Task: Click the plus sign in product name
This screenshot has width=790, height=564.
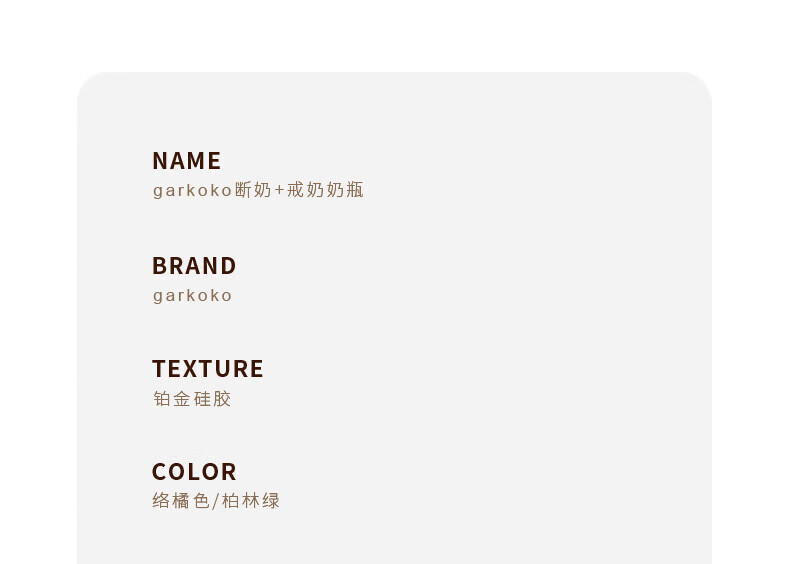Action: pyautogui.click(x=280, y=191)
